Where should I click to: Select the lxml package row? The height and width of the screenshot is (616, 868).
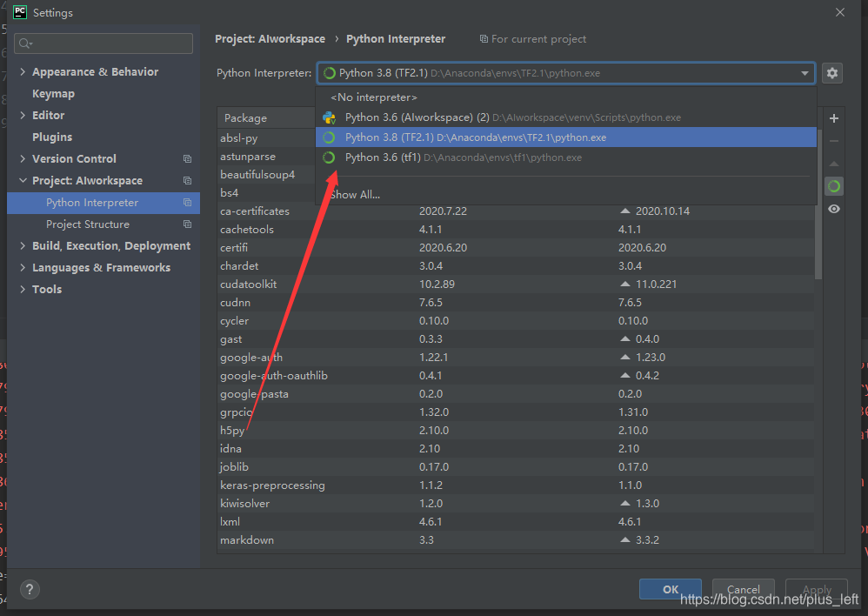pos(516,522)
